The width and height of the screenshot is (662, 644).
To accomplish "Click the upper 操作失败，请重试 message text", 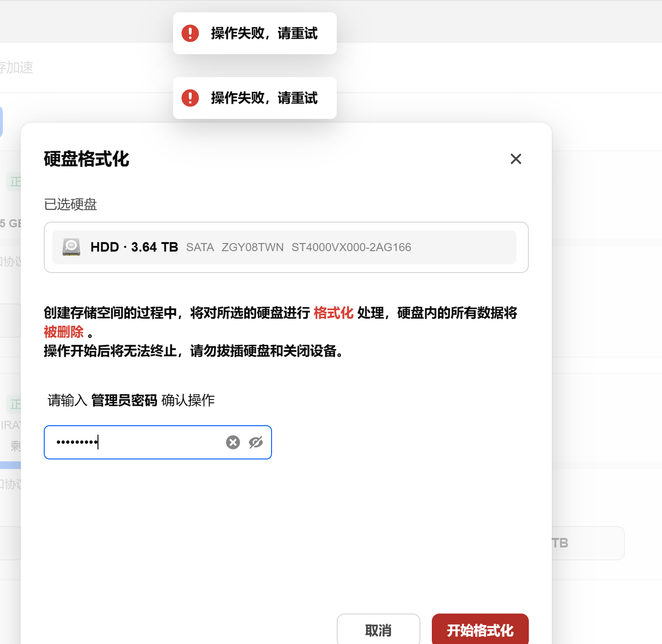I will tap(264, 33).
